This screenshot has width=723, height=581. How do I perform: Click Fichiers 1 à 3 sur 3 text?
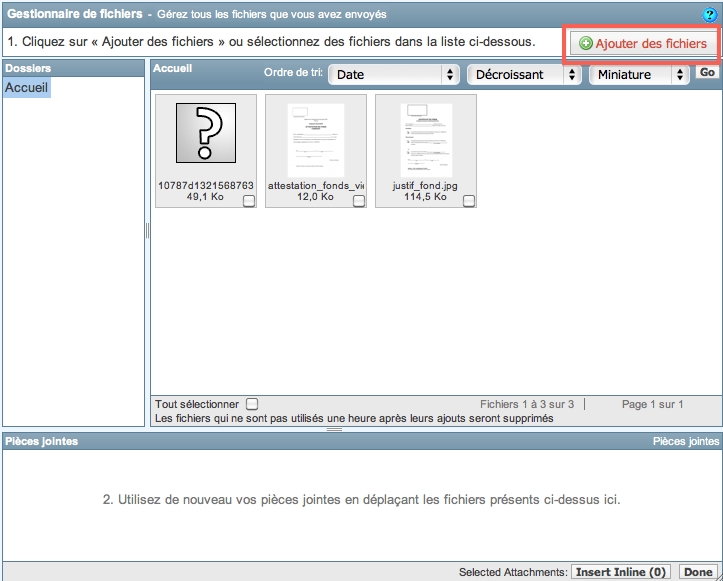coord(527,404)
